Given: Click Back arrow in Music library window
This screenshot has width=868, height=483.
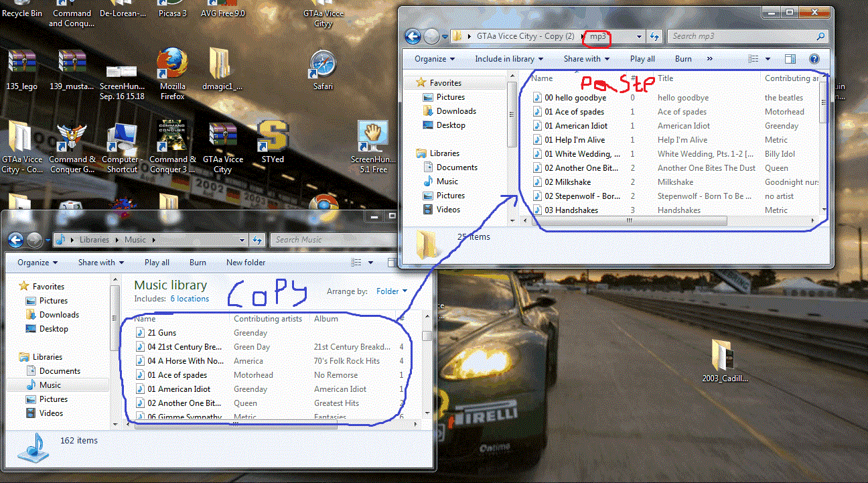Looking at the screenshot, I should tap(16, 240).
